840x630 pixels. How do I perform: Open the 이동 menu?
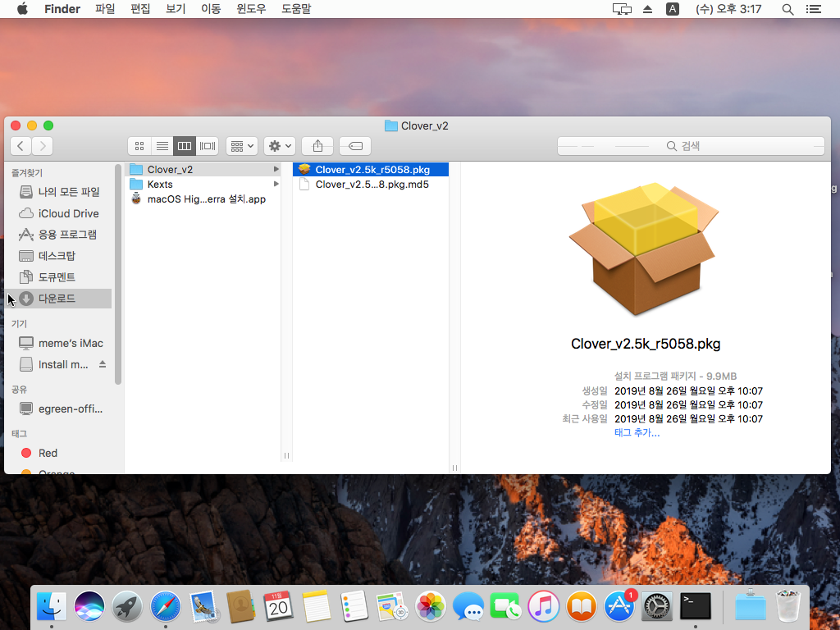click(211, 9)
